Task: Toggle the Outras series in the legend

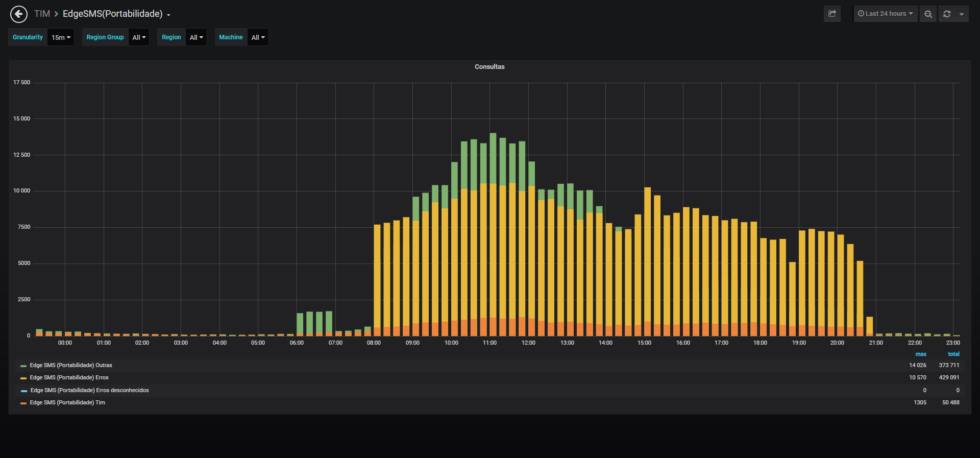Action: tap(71, 366)
